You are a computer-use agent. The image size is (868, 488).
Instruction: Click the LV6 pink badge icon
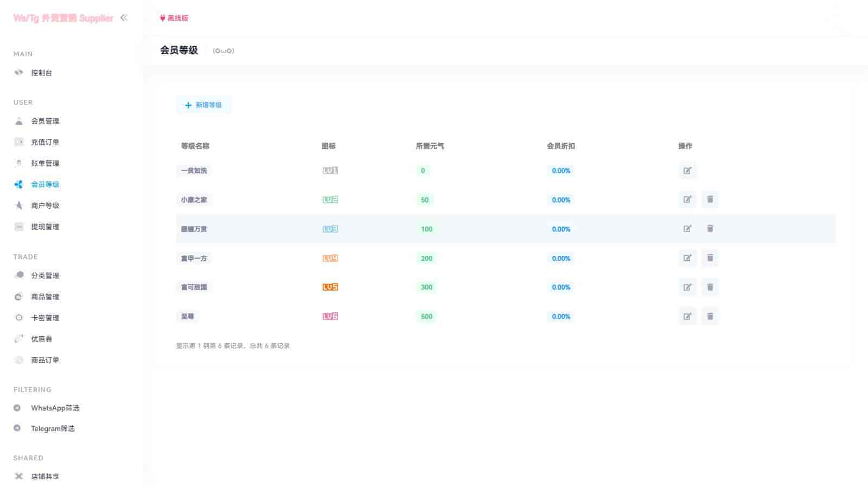coord(330,317)
